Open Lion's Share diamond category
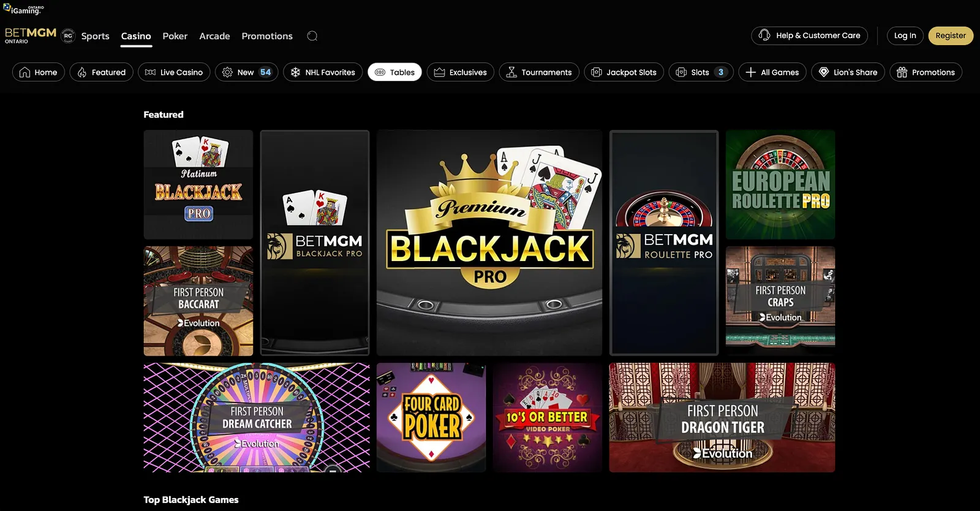The height and width of the screenshot is (511, 980). (848, 72)
